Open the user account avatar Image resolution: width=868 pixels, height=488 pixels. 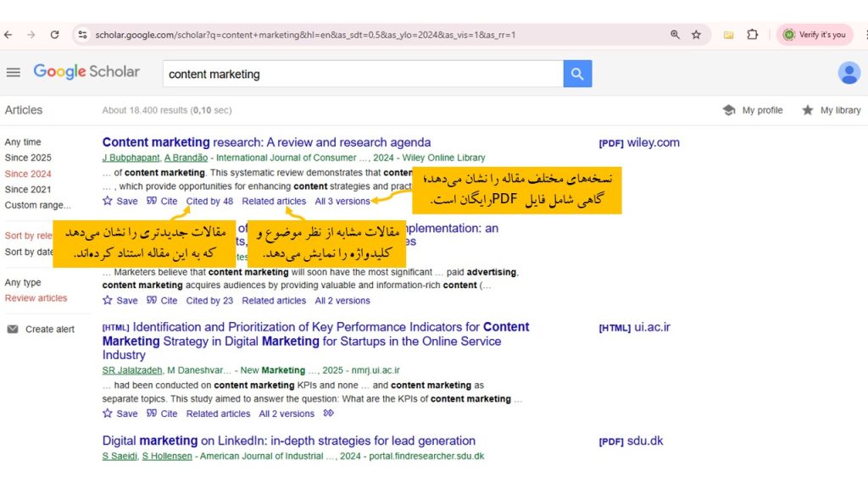tap(849, 73)
